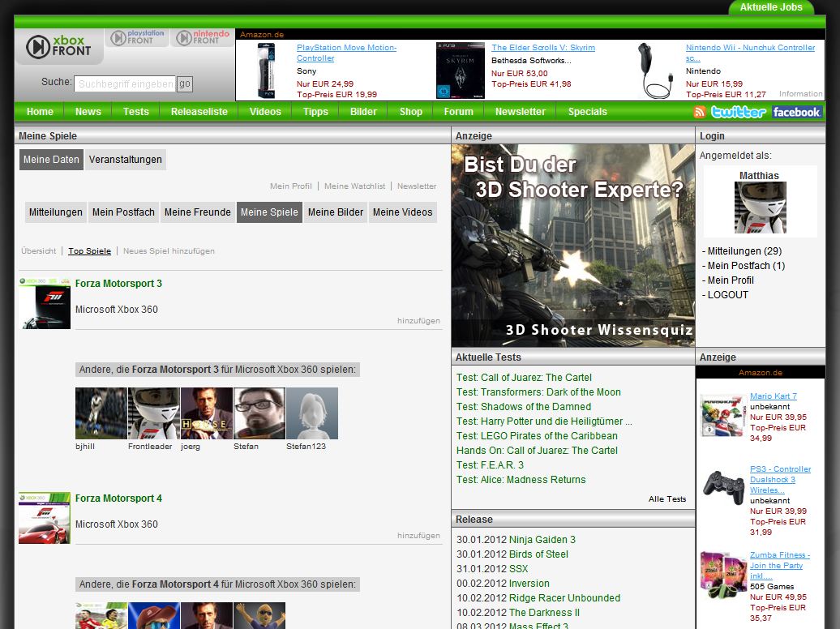Click the search term input field
The height and width of the screenshot is (629, 840).
click(x=125, y=83)
